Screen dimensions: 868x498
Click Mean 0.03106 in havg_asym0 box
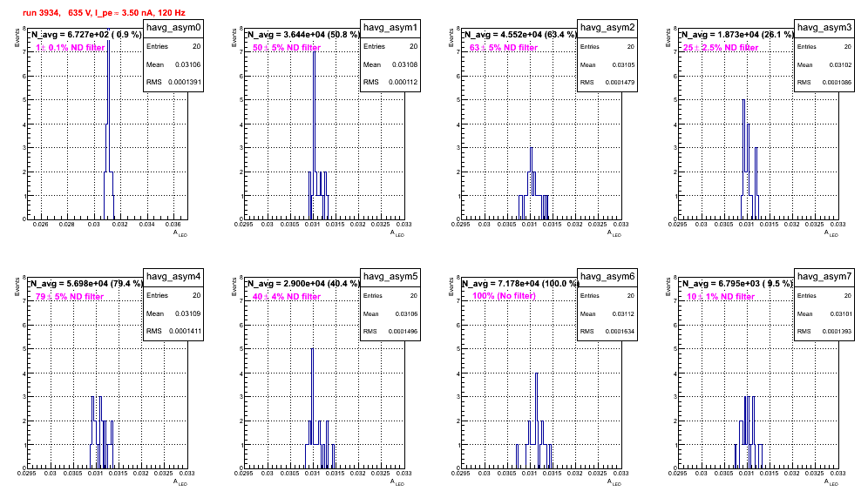click(173, 64)
